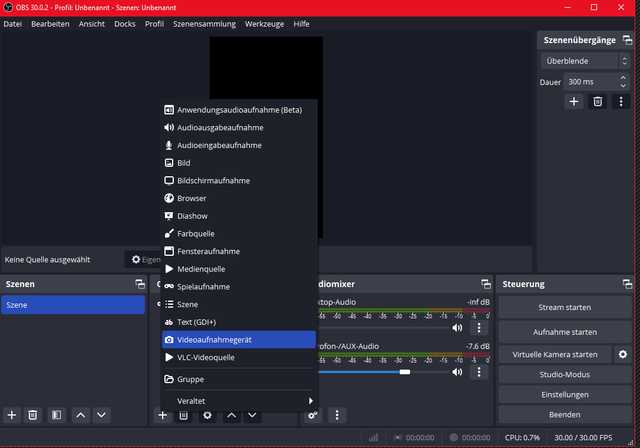Undock the Szenen panel
This screenshot has width=640, height=448.
pos(140,284)
